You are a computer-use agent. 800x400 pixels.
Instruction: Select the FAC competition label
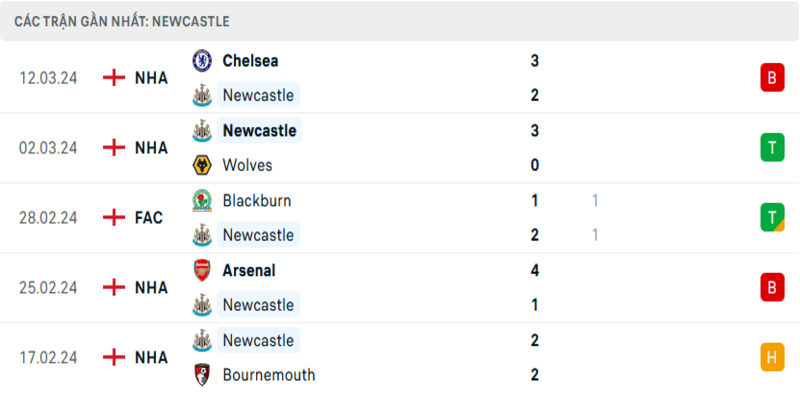click(150, 218)
